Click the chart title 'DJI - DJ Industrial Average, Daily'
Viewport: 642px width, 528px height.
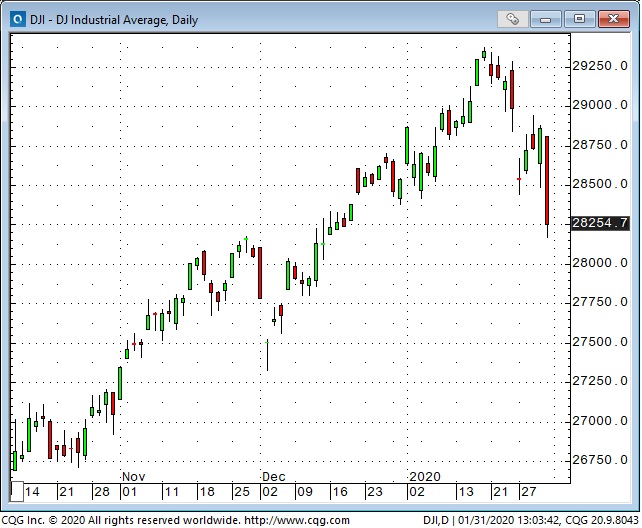pyautogui.click(x=114, y=20)
